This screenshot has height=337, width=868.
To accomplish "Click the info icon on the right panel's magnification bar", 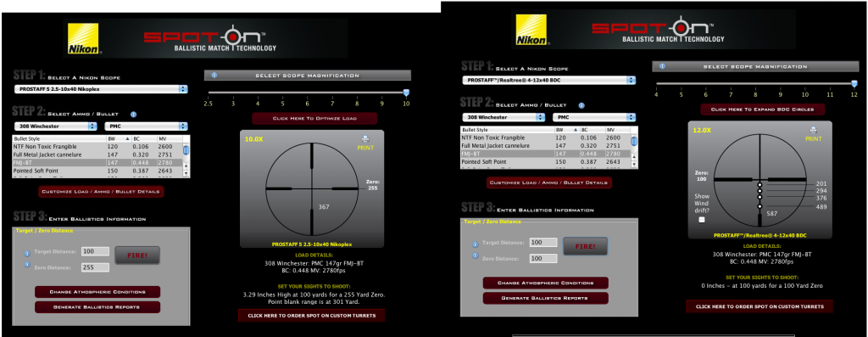I will pos(662,66).
